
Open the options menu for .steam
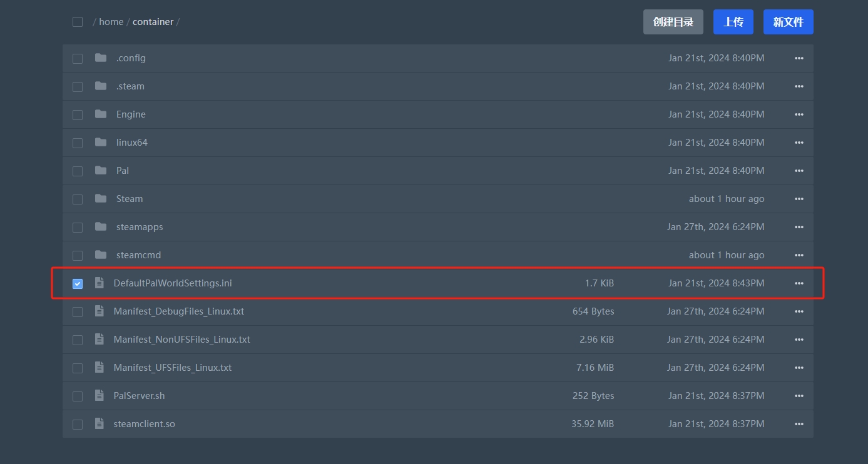[799, 86]
